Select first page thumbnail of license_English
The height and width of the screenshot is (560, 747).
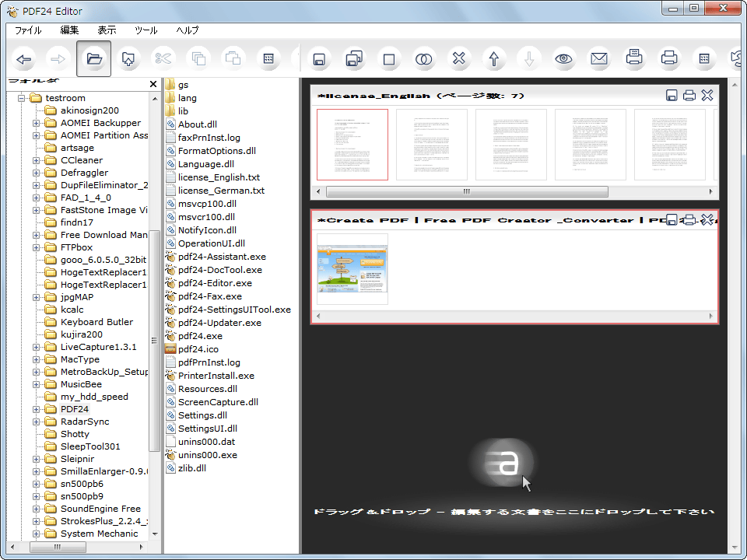click(x=352, y=145)
